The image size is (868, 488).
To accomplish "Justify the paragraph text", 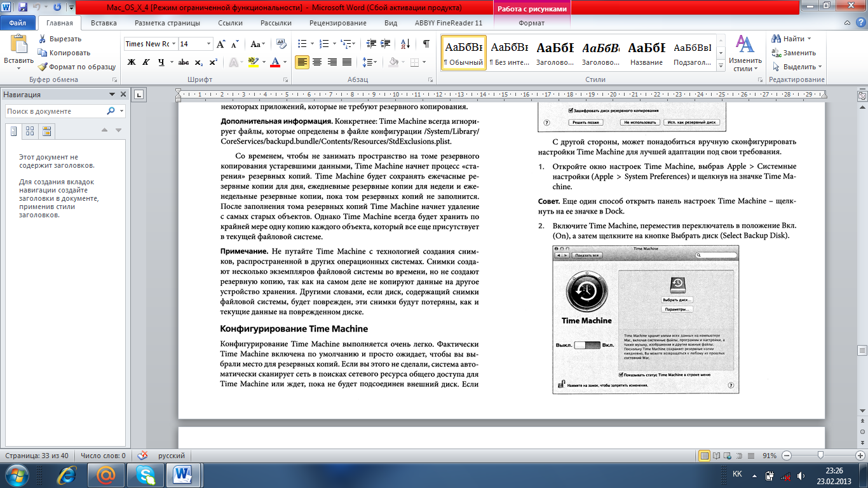I will coord(347,62).
